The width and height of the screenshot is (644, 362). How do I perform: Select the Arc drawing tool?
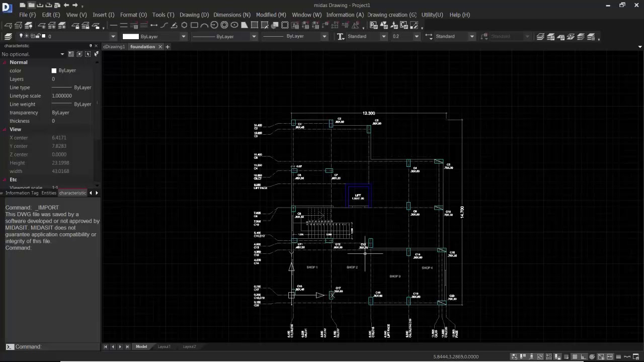[x=204, y=25]
